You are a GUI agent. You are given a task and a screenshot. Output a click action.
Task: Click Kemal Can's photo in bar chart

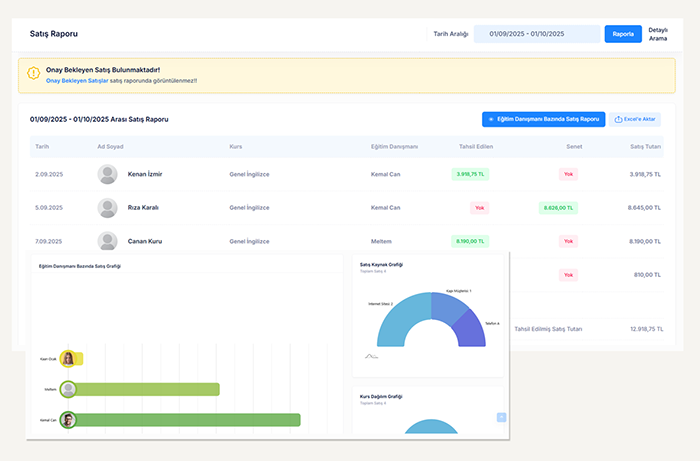68,420
